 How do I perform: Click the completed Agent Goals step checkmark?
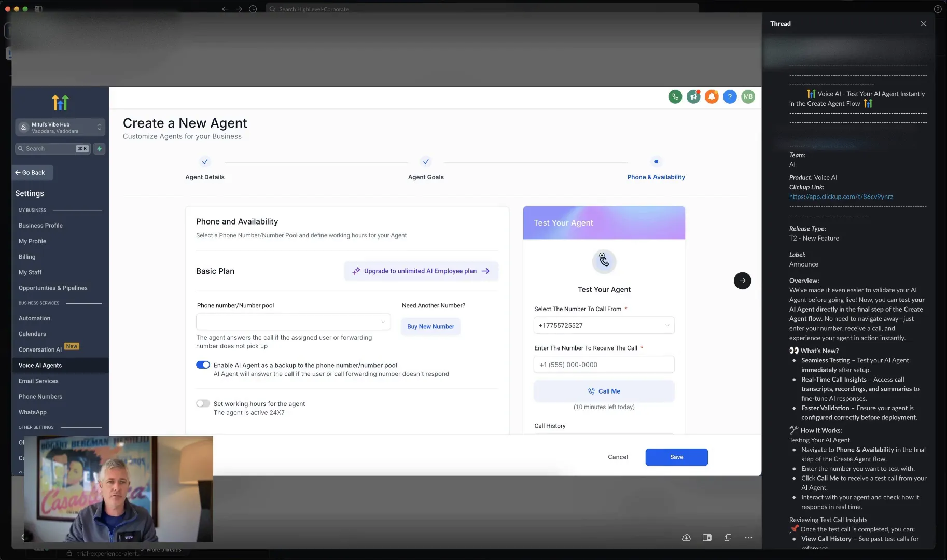tap(426, 162)
